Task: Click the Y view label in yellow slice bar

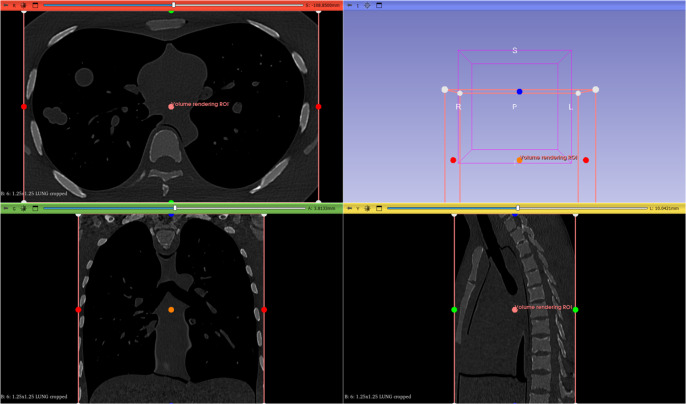Action: 357,208
